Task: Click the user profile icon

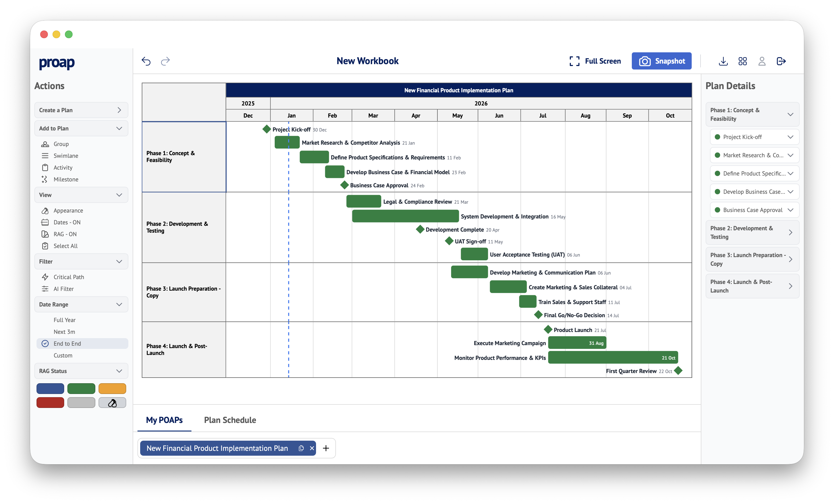Action: (762, 61)
